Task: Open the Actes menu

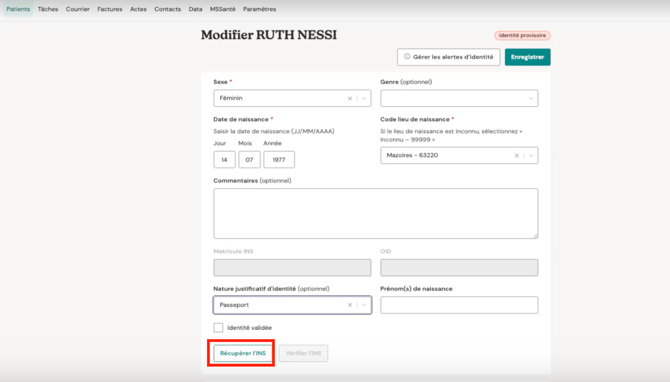Action: tap(138, 9)
